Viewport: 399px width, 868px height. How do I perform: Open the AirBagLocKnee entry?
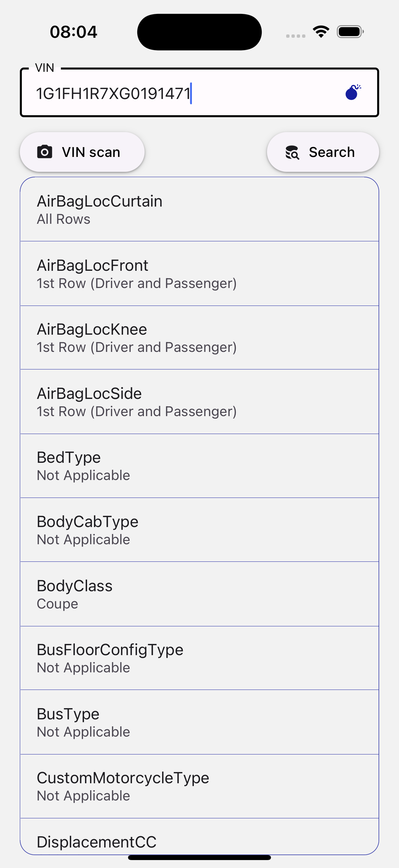[x=199, y=338]
